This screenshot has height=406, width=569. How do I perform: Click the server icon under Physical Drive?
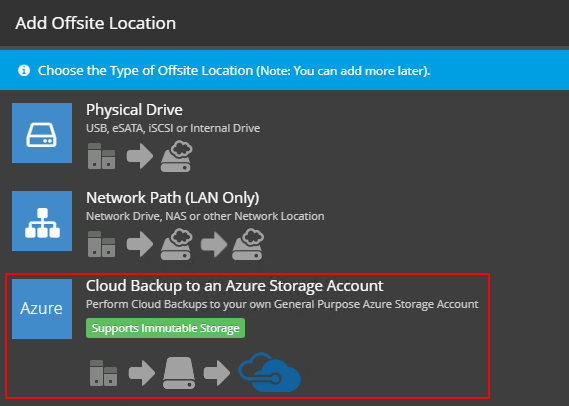[x=101, y=156]
